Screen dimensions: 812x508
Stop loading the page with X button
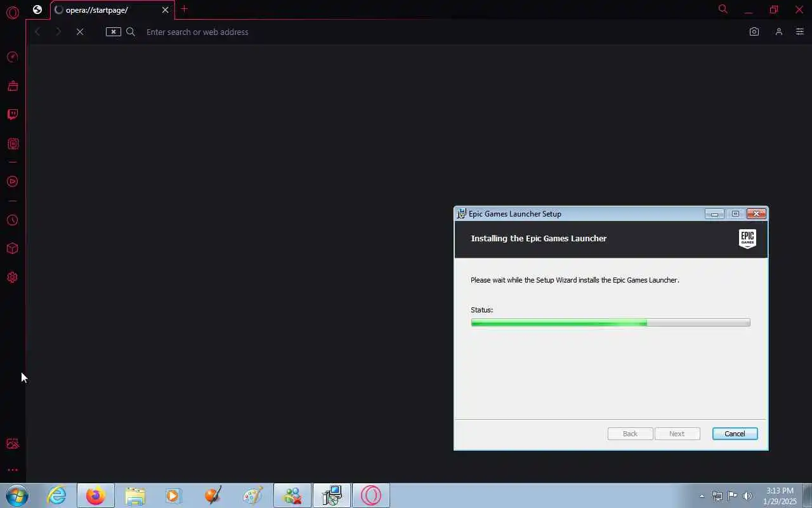(80, 32)
